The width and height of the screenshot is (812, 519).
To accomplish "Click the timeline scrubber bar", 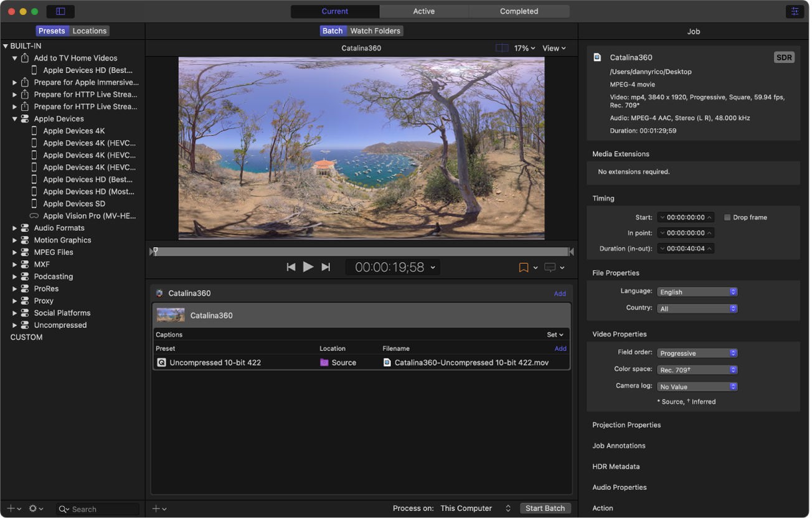I will coord(361,251).
